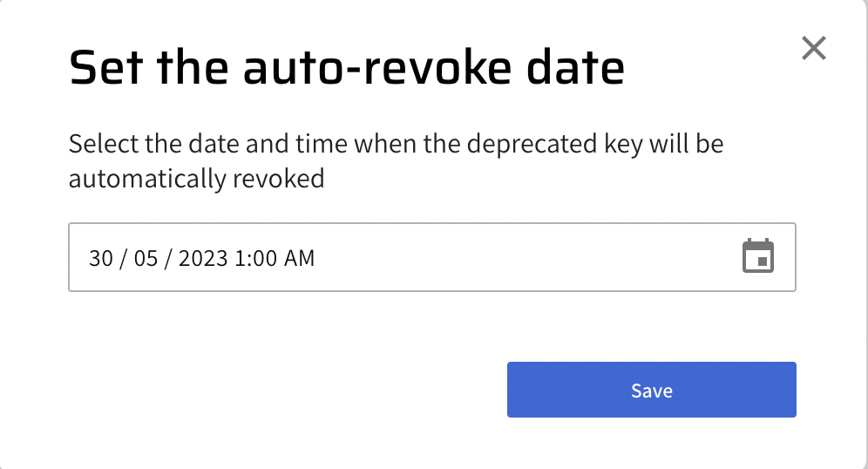
Task: Click the AM period in the time
Action: (297, 258)
